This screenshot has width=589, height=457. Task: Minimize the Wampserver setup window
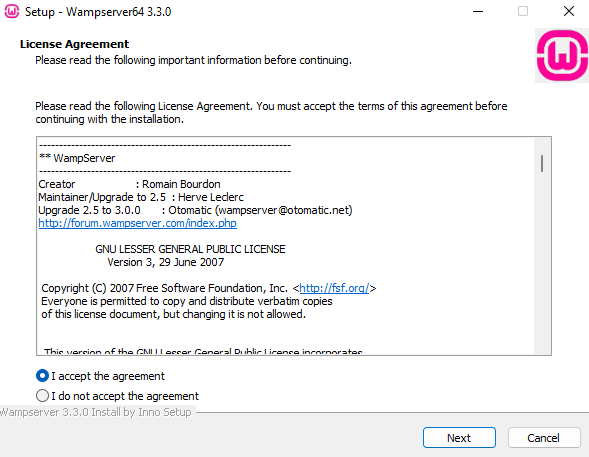pos(478,11)
